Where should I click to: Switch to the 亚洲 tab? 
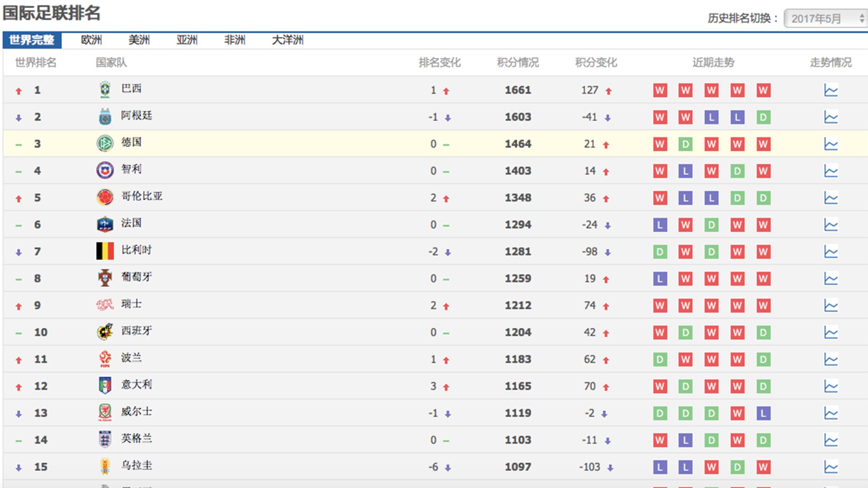click(x=187, y=40)
